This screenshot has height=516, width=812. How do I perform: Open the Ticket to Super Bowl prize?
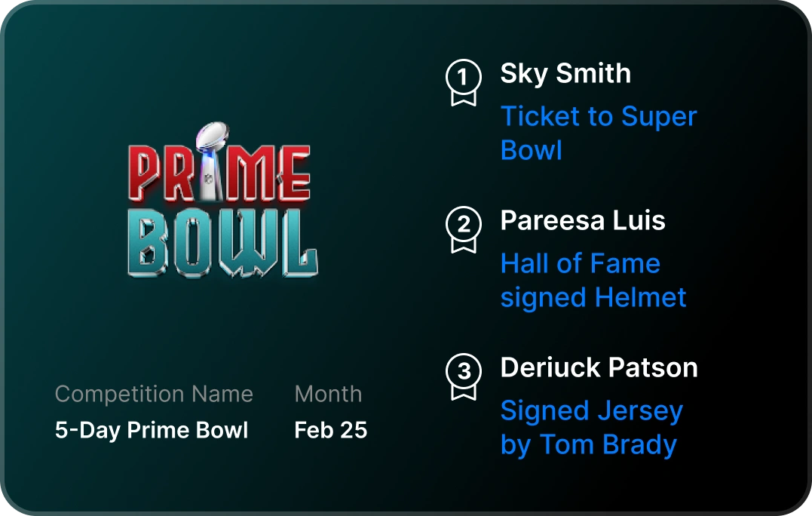[x=599, y=134]
